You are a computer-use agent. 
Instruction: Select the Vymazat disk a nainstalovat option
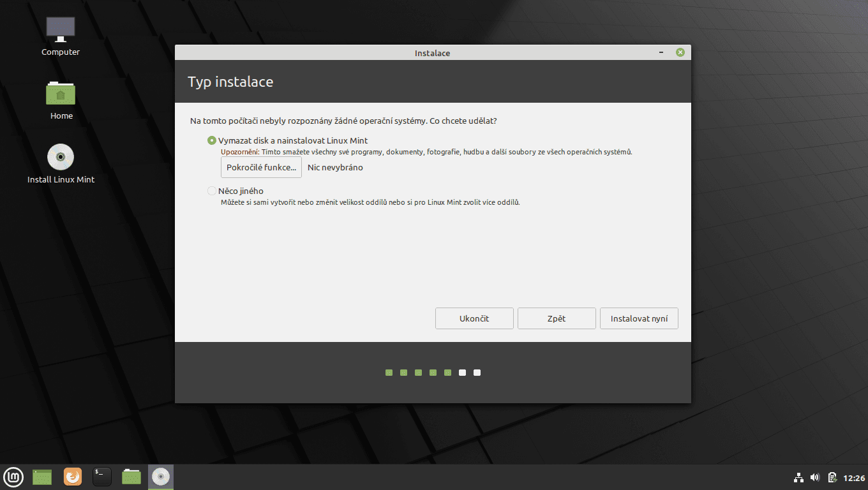point(211,140)
